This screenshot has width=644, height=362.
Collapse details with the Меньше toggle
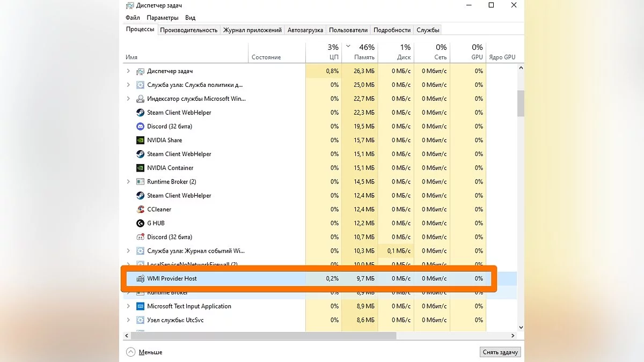coord(144,352)
